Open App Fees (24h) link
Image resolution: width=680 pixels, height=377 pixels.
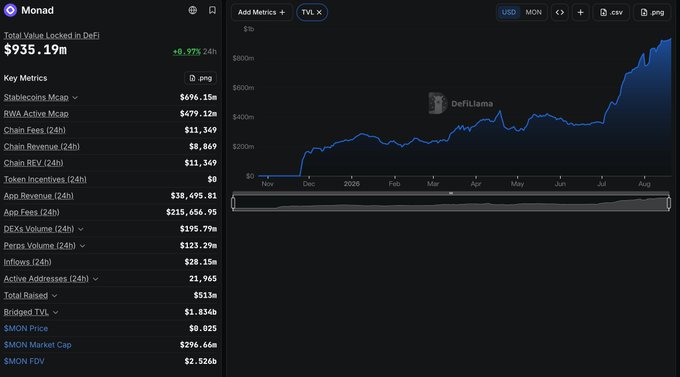point(32,212)
